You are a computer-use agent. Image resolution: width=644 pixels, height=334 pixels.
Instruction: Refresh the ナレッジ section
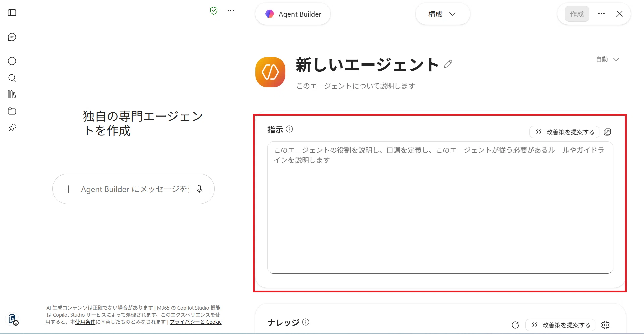tap(515, 325)
